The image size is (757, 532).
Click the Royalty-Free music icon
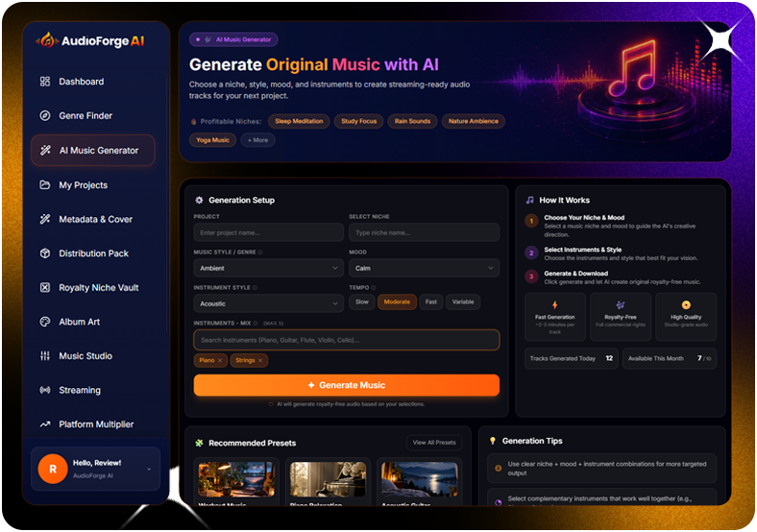(621, 304)
